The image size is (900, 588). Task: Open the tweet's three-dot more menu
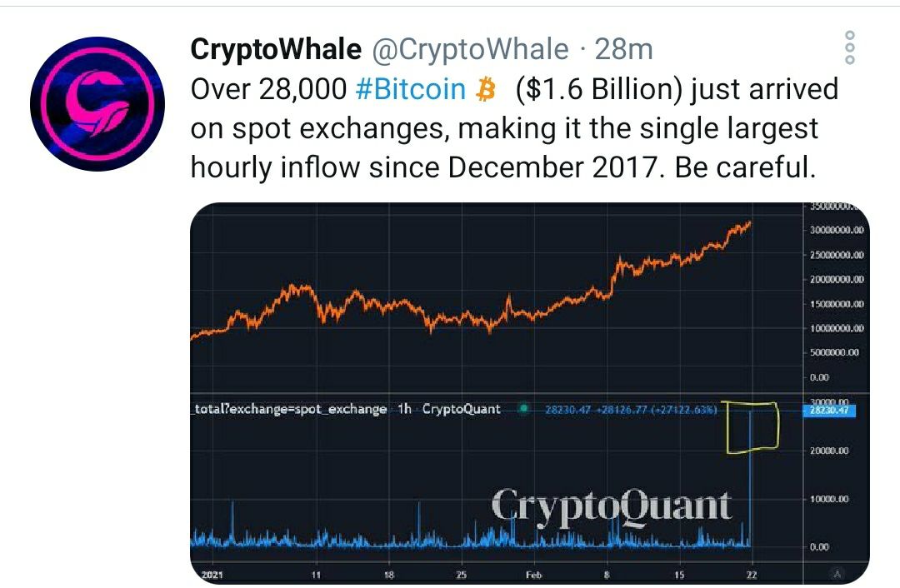point(849,48)
